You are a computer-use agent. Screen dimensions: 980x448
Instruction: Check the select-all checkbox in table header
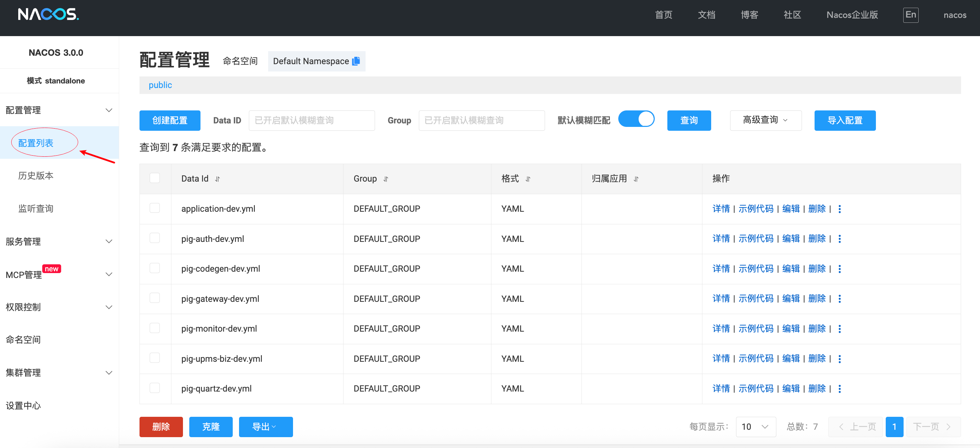coord(155,178)
